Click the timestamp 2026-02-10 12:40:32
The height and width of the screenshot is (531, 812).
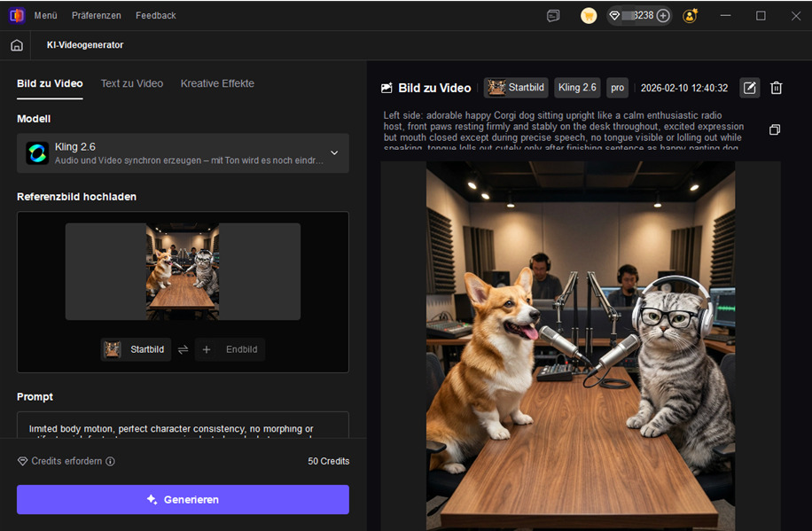[x=684, y=88]
